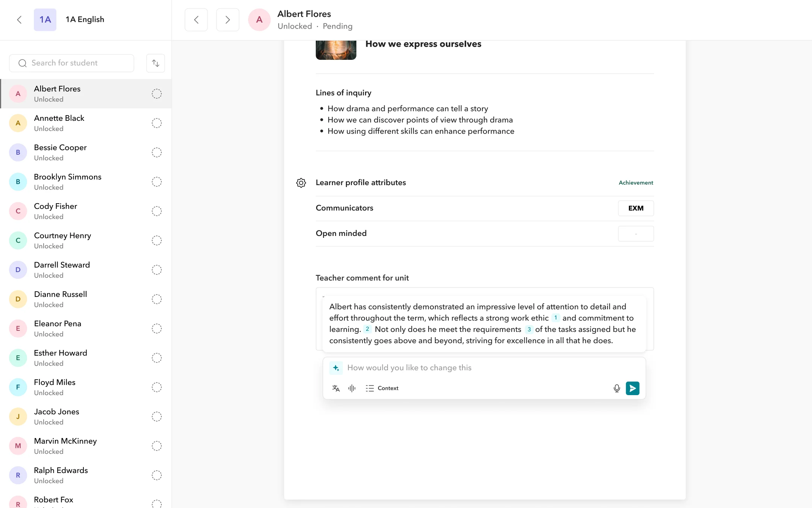Toggle status circle for Bessie Cooper

157,152
